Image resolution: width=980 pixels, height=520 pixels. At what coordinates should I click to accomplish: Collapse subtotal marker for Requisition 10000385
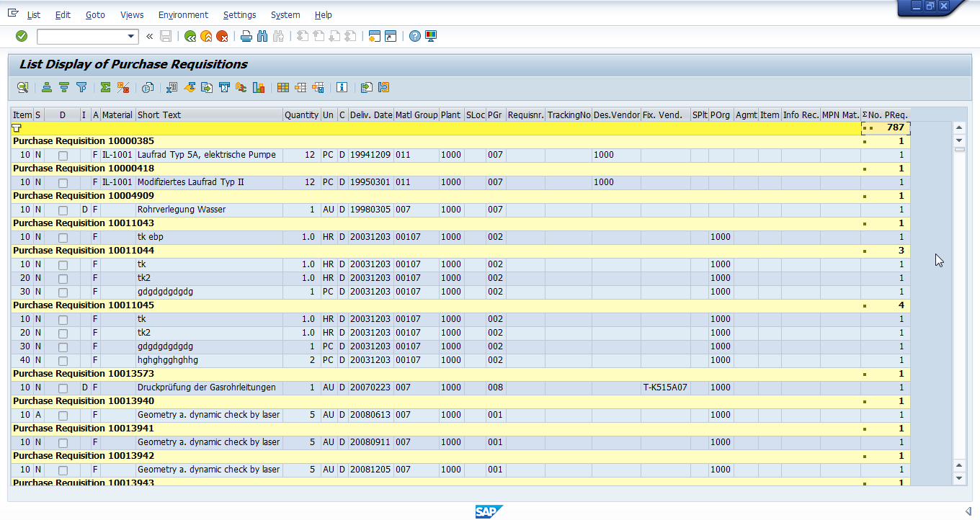click(x=865, y=142)
